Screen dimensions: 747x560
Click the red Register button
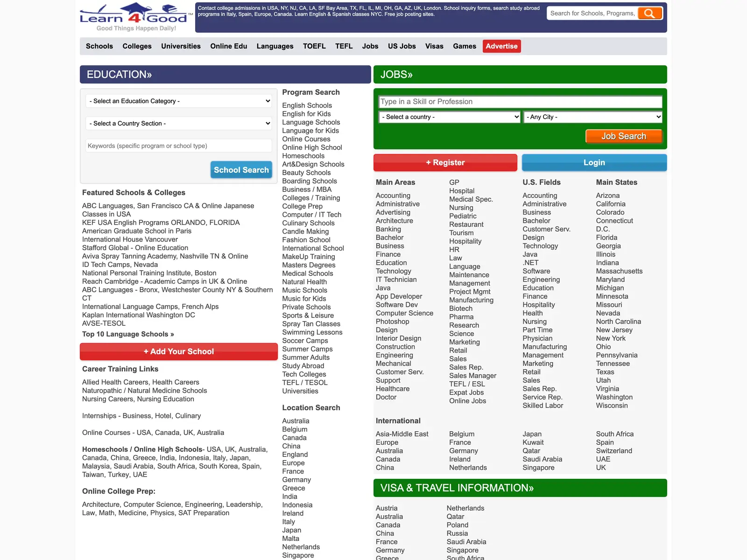(445, 162)
